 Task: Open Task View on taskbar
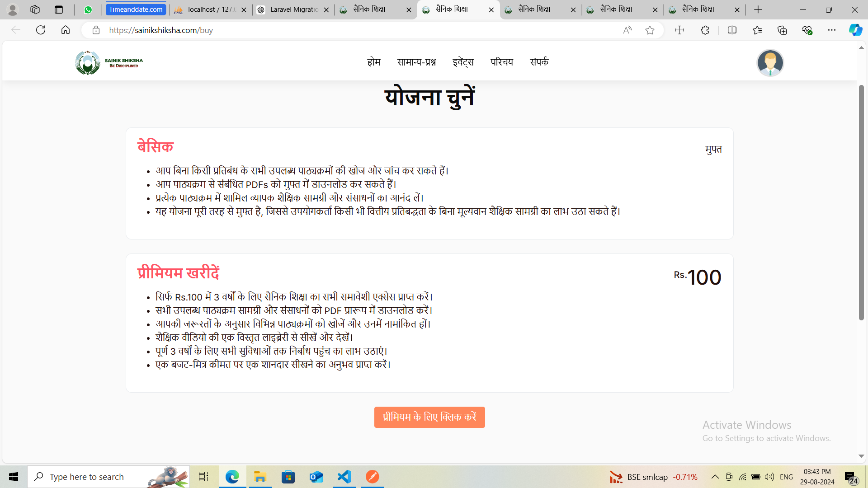click(203, 477)
